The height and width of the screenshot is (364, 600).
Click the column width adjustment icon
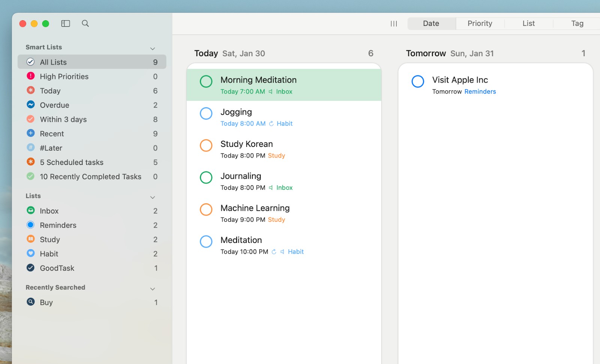tap(393, 23)
